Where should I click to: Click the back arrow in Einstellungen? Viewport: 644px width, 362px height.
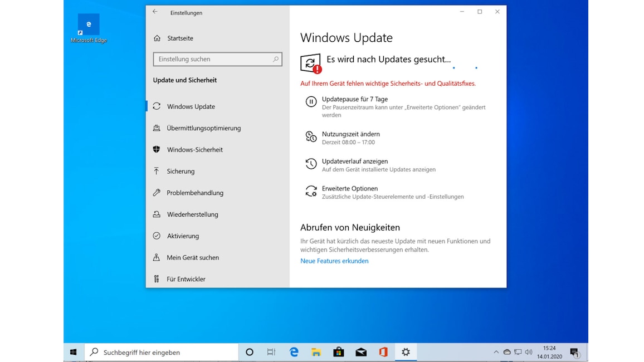click(x=155, y=12)
